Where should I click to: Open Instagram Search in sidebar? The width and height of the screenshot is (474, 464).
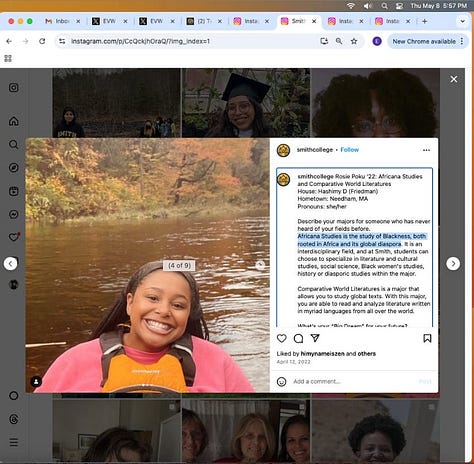pos(14,144)
